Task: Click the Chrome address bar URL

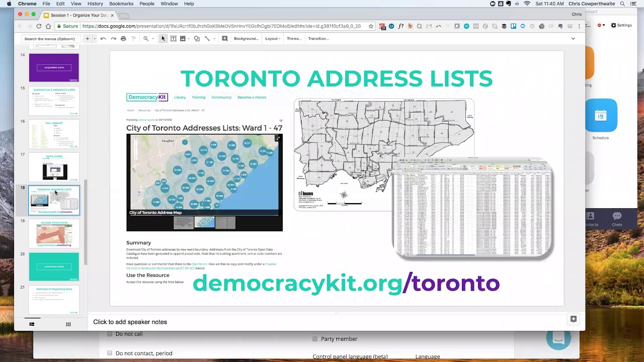Action: click(221, 26)
